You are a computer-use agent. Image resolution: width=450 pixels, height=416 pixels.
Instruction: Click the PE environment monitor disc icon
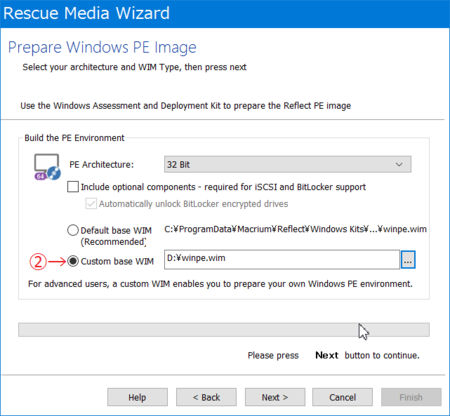[x=47, y=167]
